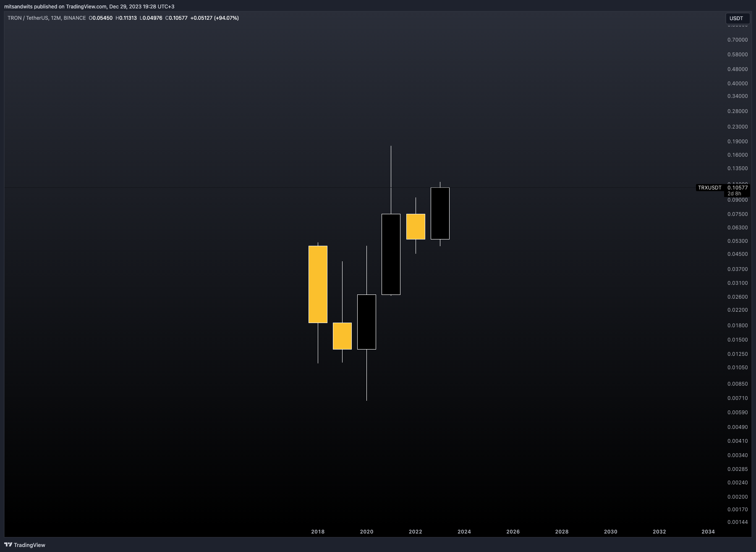Click the 0.28000 price axis label
Viewport: 756px width, 552px height.
(738, 111)
